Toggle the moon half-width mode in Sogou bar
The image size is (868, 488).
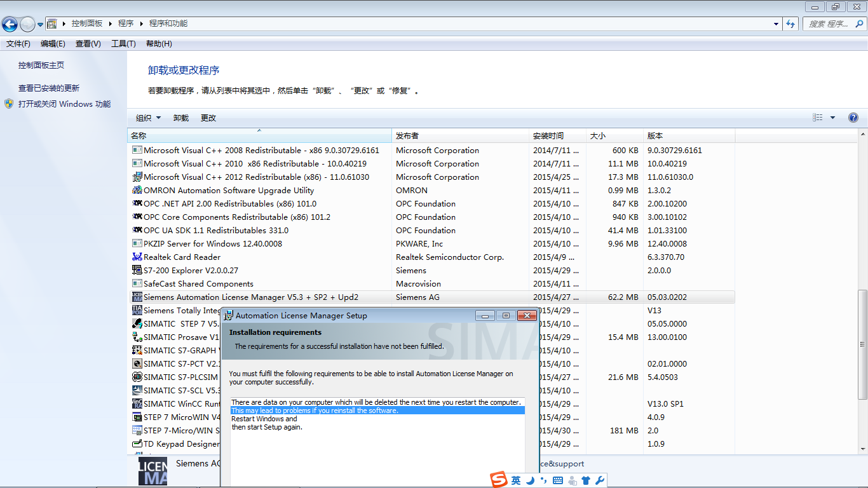(x=530, y=481)
